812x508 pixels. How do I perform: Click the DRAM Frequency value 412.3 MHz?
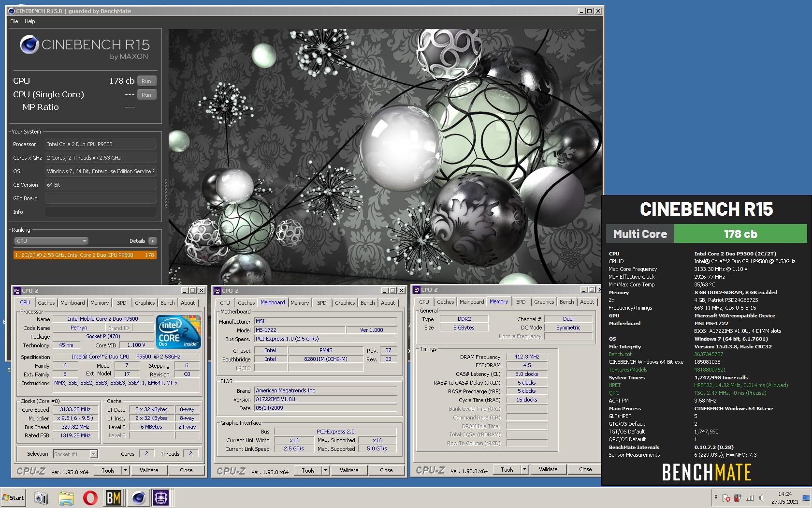tap(527, 357)
